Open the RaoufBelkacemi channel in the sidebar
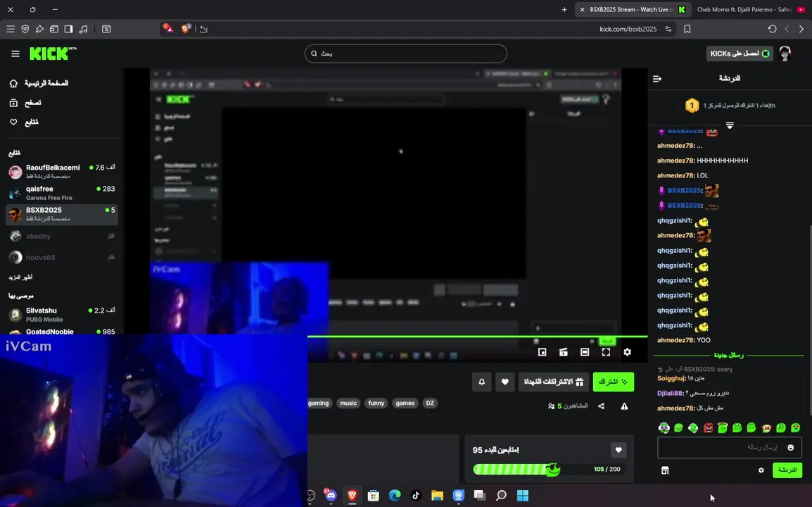Image resolution: width=812 pixels, height=507 pixels. 62,171
